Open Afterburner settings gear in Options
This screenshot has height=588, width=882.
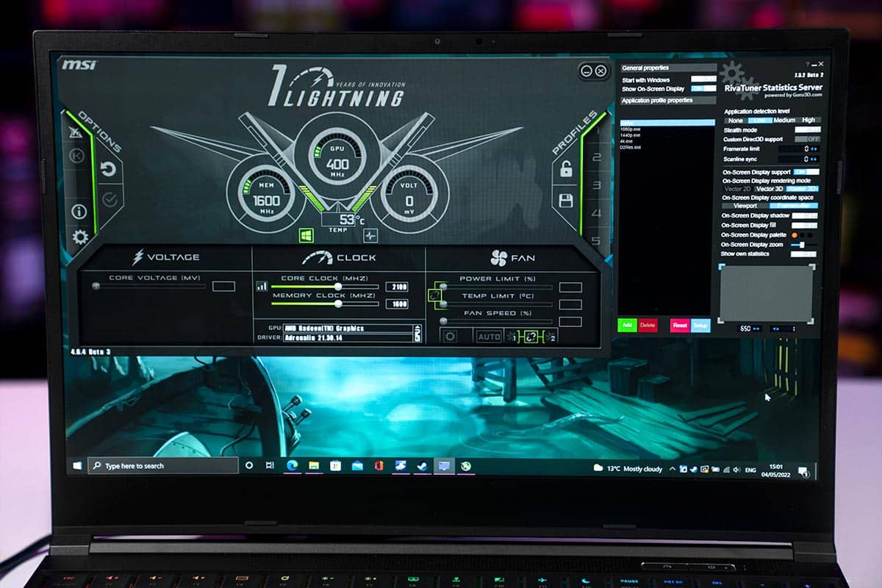[x=80, y=237]
